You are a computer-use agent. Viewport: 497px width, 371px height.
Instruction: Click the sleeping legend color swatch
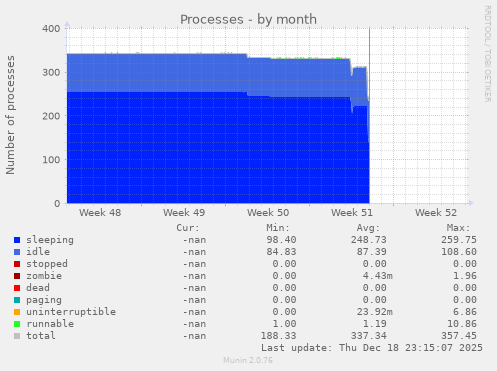click(x=17, y=240)
